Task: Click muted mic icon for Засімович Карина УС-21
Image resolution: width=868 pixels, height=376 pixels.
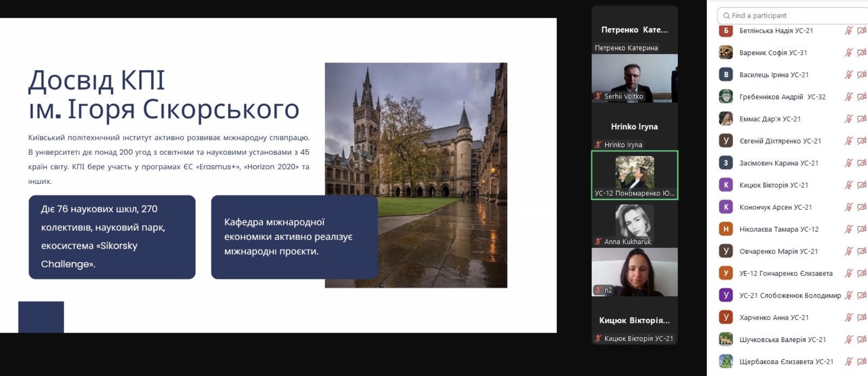Action: pos(849,163)
